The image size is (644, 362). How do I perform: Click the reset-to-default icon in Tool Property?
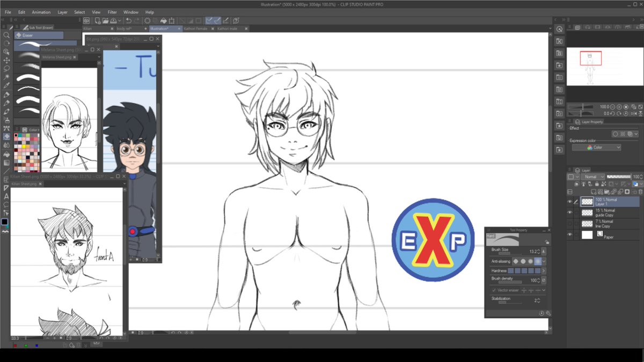point(541,313)
